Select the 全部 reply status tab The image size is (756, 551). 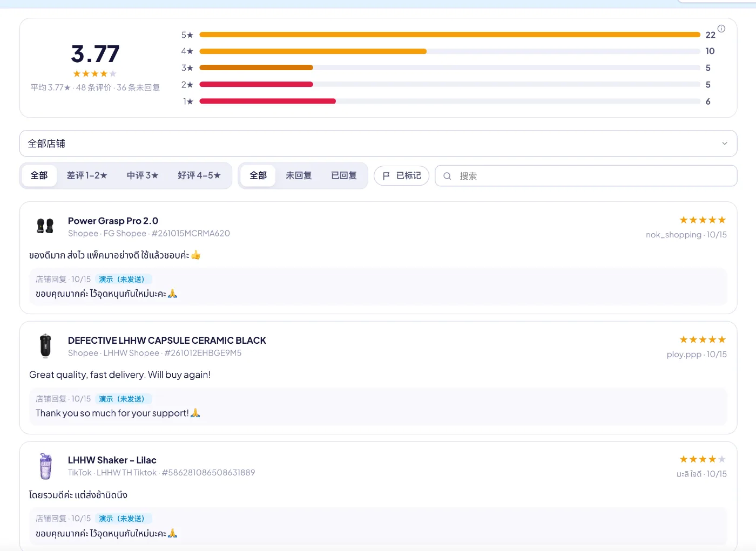click(258, 175)
